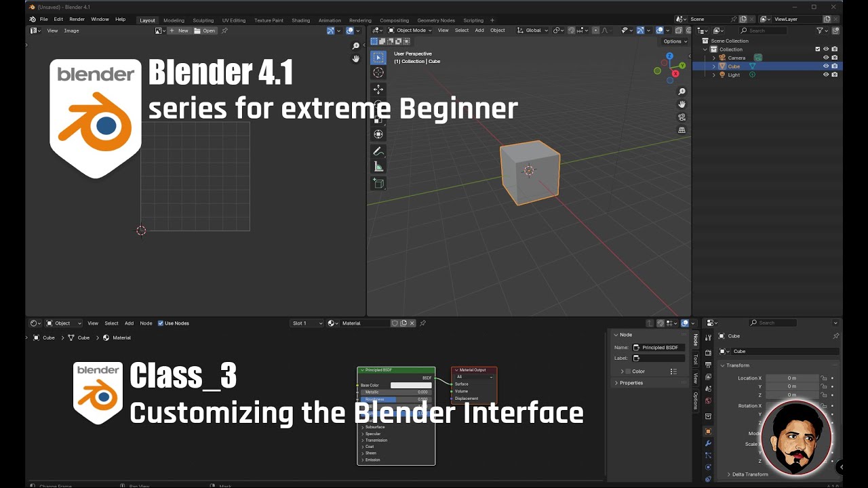Screen dimensions: 868x488
Task: Open the Object Mode dropdown
Action: click(x=410, y=30)
